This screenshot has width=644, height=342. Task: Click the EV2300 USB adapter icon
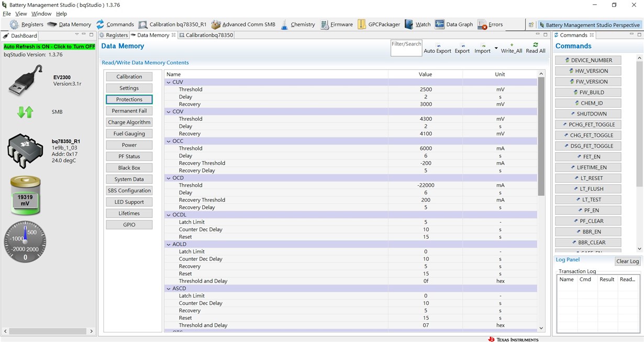(26, 80)
